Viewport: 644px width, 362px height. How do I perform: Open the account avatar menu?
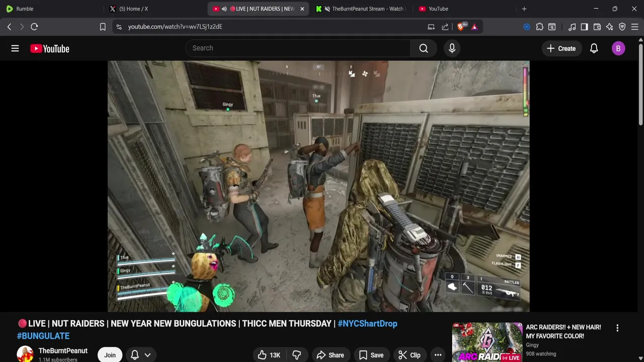[x=618, y=48]
